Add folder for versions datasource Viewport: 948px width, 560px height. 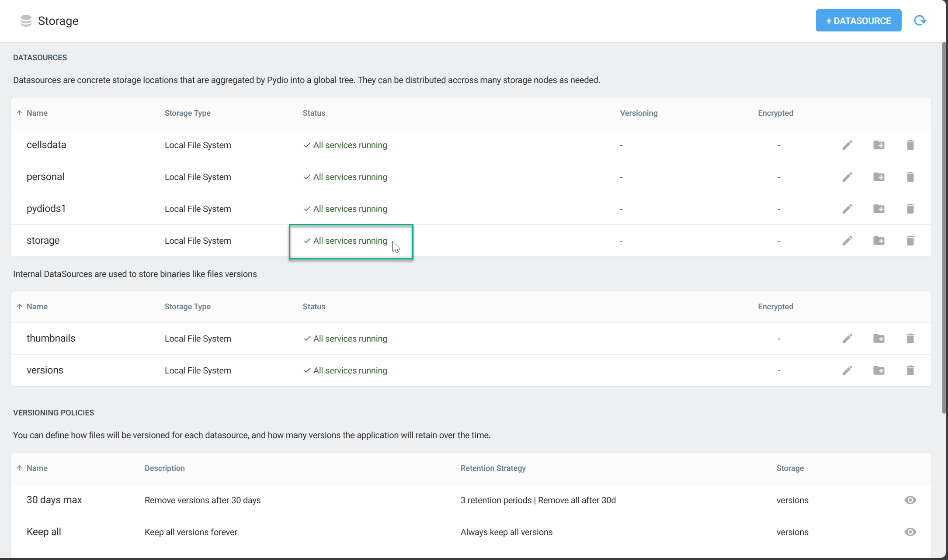[879, 370]
